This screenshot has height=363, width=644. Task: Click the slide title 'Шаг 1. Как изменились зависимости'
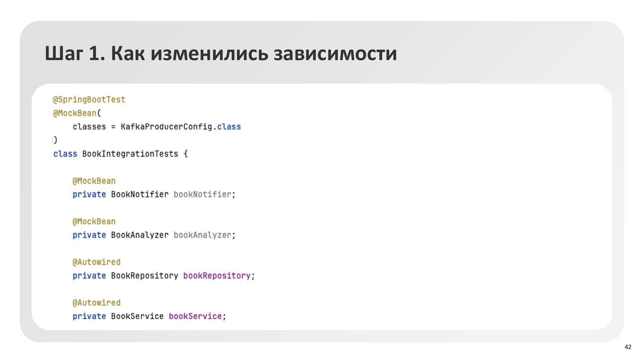221,54
